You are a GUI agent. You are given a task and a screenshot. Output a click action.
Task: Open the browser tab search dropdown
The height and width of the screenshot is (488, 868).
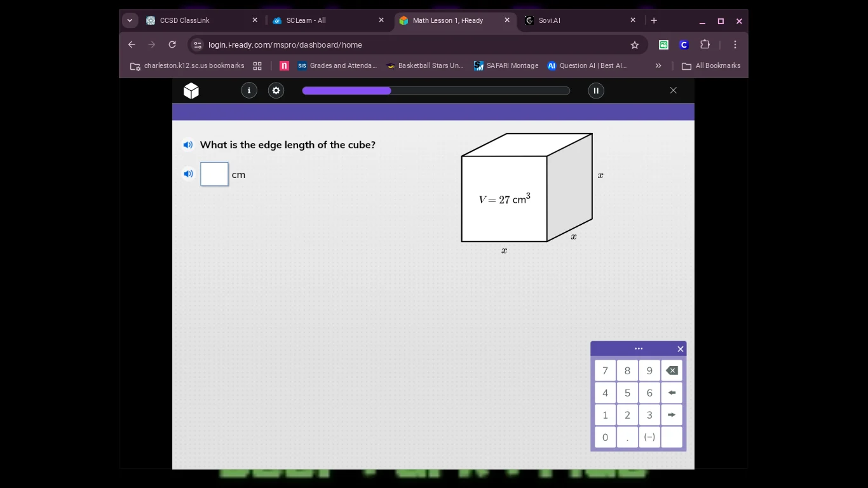pos(130,20)
